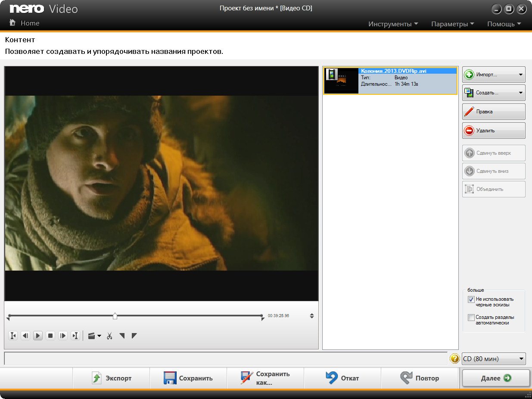Open the CD (80 мин) disc type combo box
Screen dimensions: 532x399
(494, 358)
